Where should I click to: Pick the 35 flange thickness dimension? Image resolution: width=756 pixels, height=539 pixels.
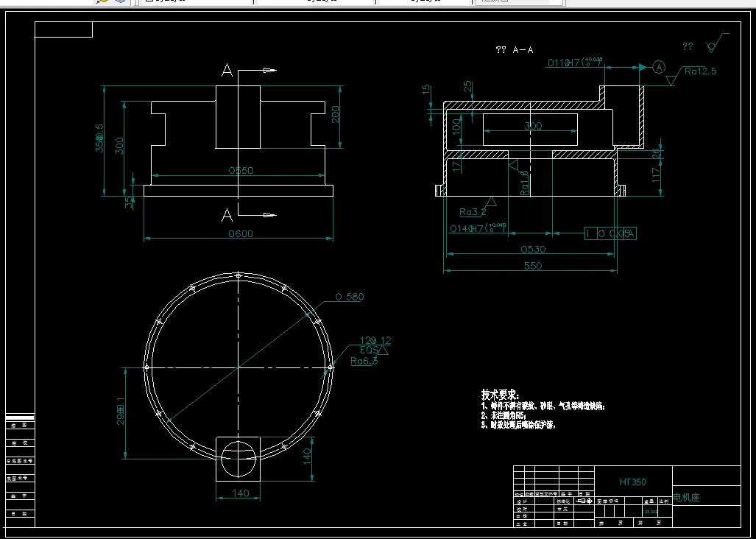pyautogui.click(x=130, y=202)
